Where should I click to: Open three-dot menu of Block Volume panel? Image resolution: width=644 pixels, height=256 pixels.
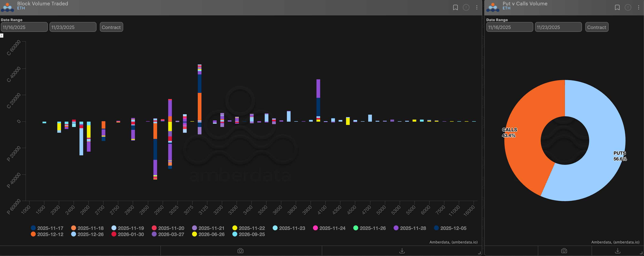(477, 8)
